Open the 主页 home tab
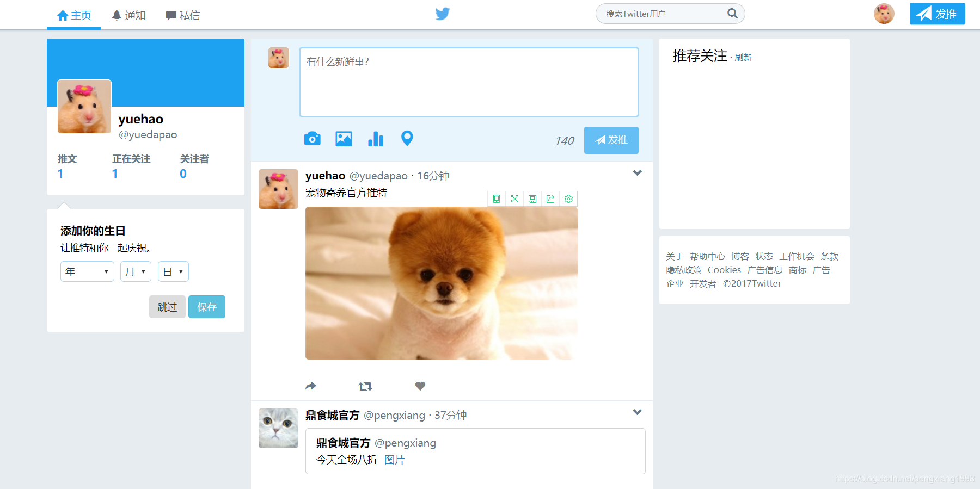This screenshot has height=489, width=980. point(74,15)
